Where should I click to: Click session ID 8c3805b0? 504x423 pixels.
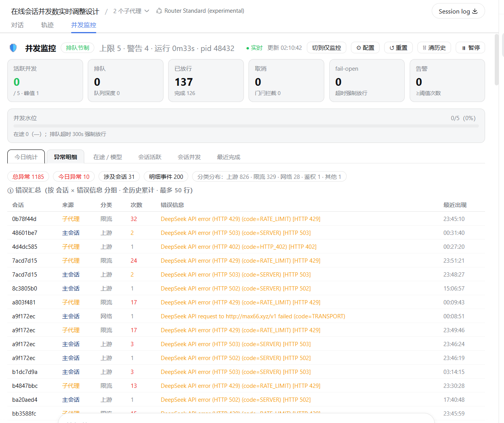pos(25,289)
